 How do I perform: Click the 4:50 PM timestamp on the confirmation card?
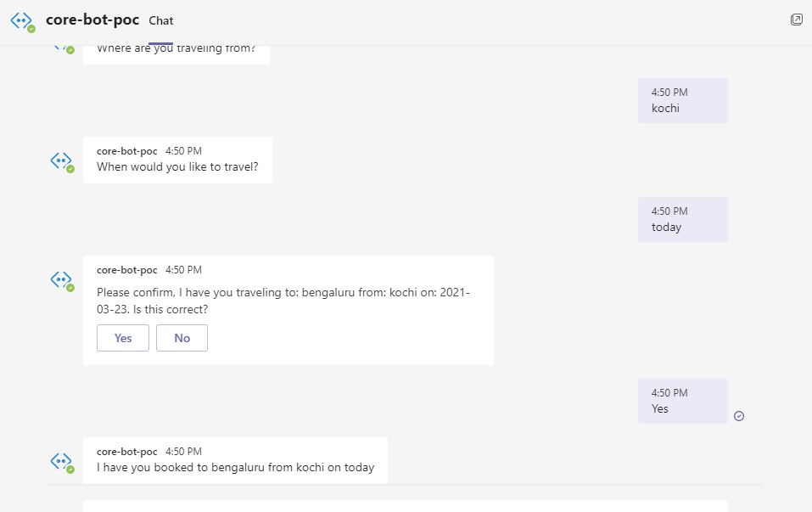[x=183, y=269]
